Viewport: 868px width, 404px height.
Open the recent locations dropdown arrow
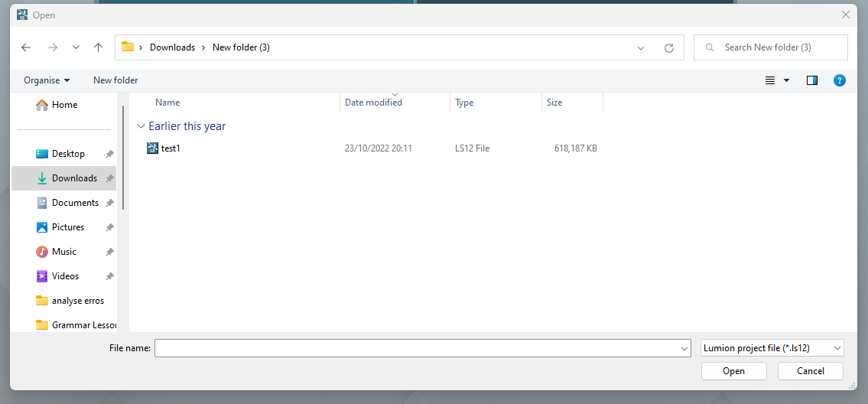[76, 47]
